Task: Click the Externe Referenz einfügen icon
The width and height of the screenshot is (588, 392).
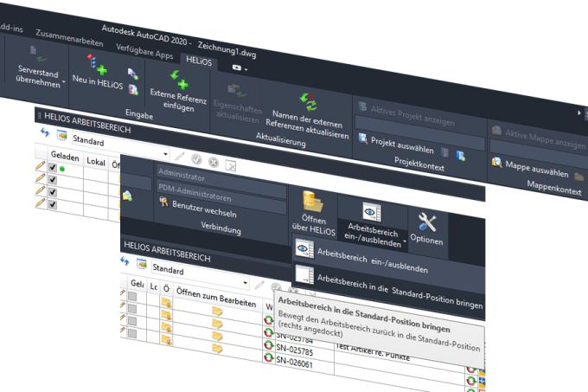Action: (x=180, y=80)
